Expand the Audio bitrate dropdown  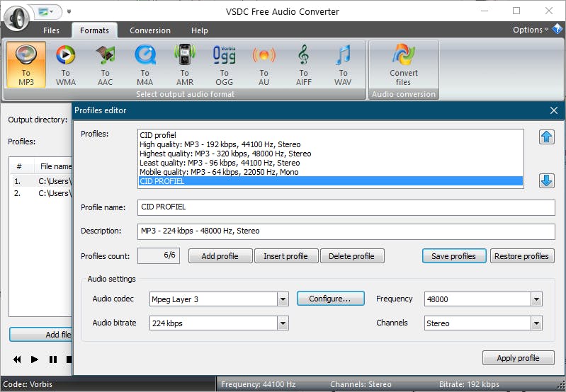(x=283, y=323)
